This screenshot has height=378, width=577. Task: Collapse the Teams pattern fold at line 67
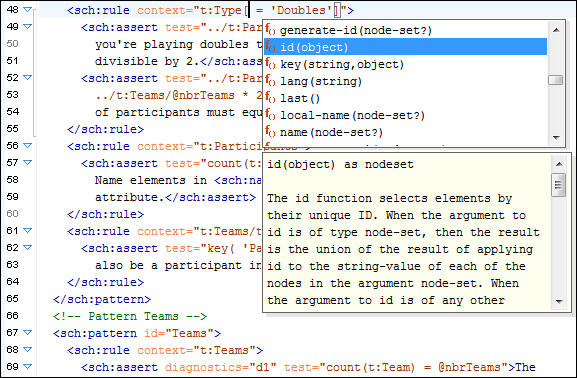click(x=28, y=332)
